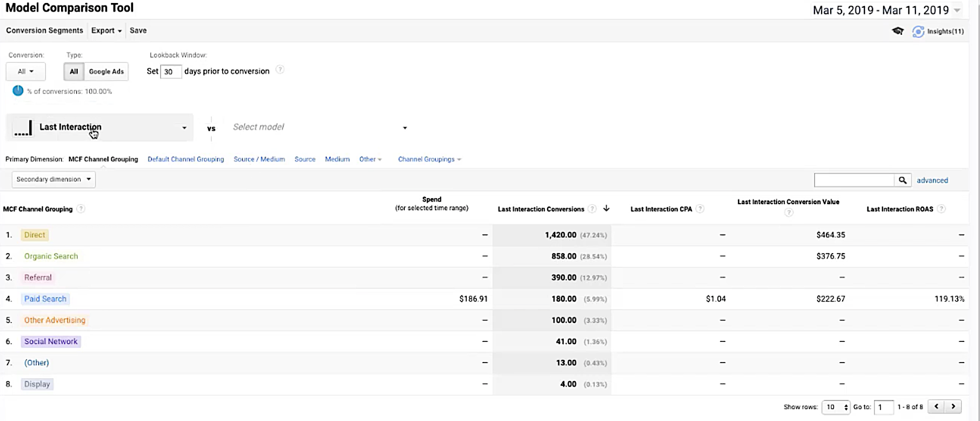Viewport: 980px width, 421px height.
Task: Open the Export menu
Action: [x=106, y=31]
